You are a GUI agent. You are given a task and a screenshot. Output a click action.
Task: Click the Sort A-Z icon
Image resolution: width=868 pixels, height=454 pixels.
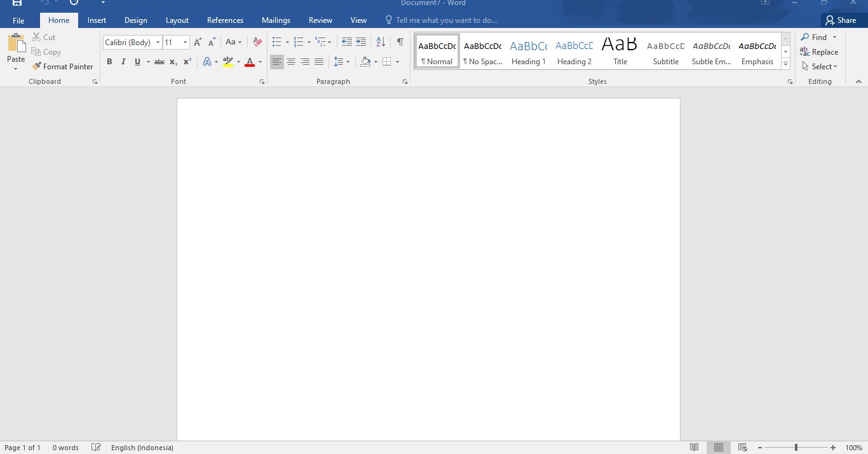click(x=381, y=42)
